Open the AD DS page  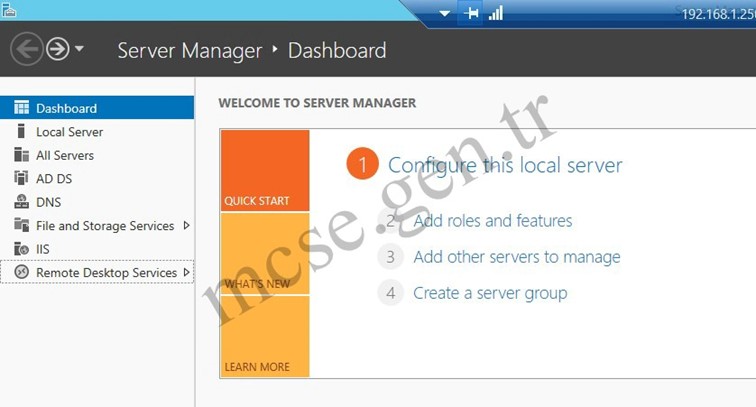[97, 178]
